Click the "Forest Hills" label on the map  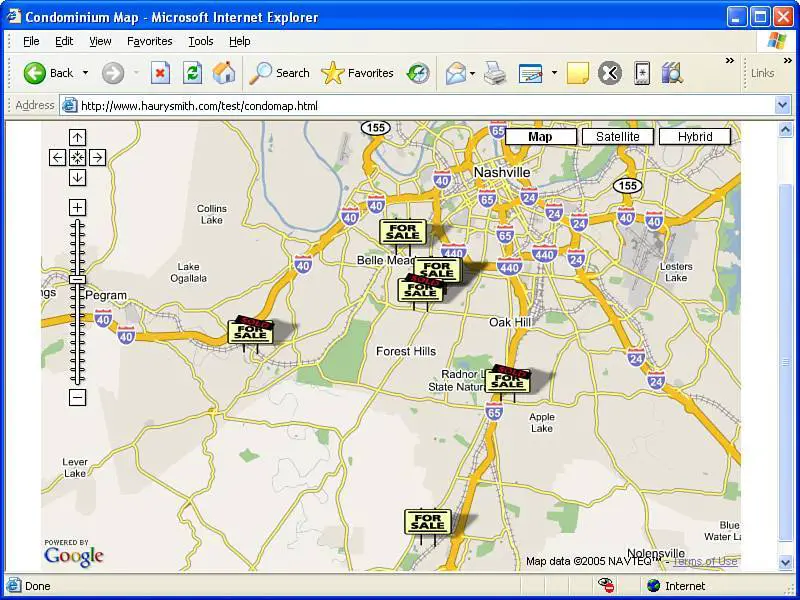(x=406, y=352)
